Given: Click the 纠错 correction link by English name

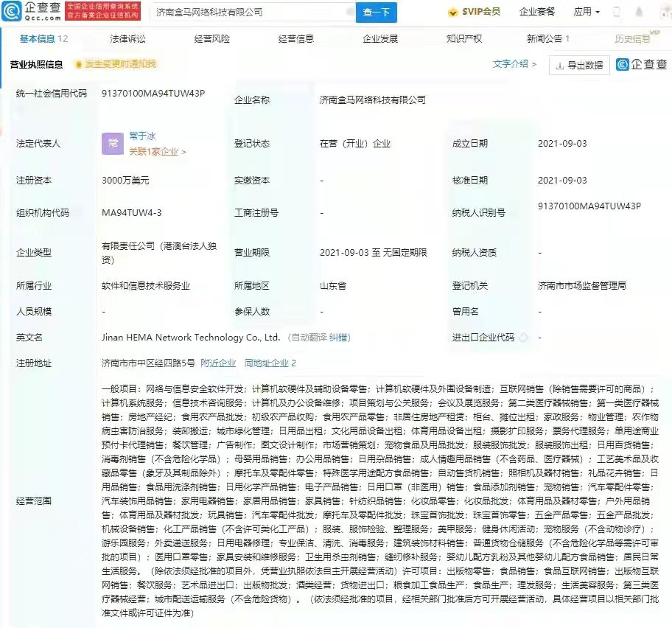Looking at the screenshot, I should coord(340,338).
